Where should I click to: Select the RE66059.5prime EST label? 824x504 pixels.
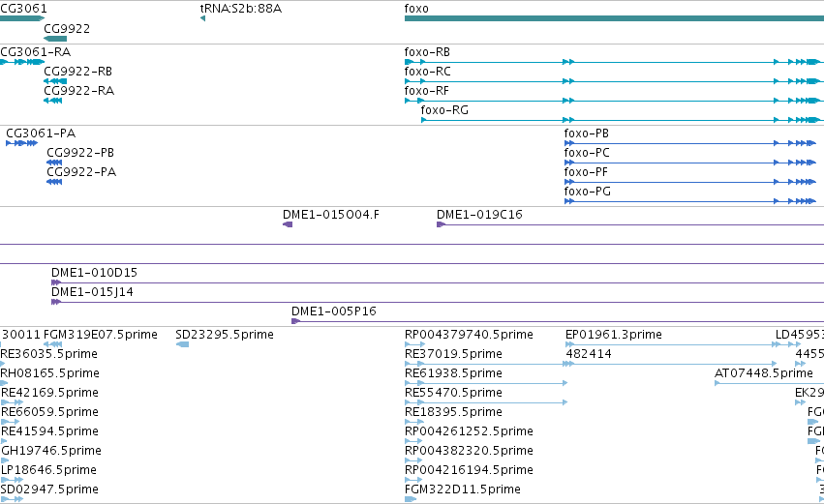(50, 413)
